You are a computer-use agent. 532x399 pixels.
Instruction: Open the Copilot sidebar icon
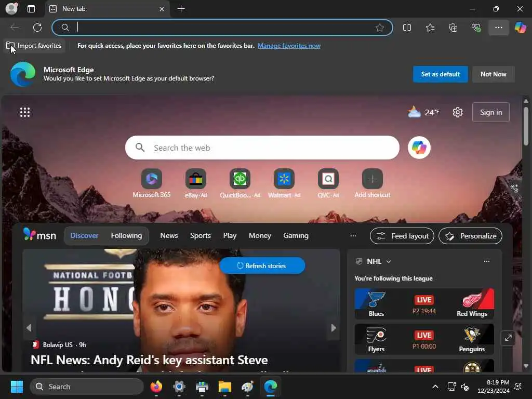point(520,28)
